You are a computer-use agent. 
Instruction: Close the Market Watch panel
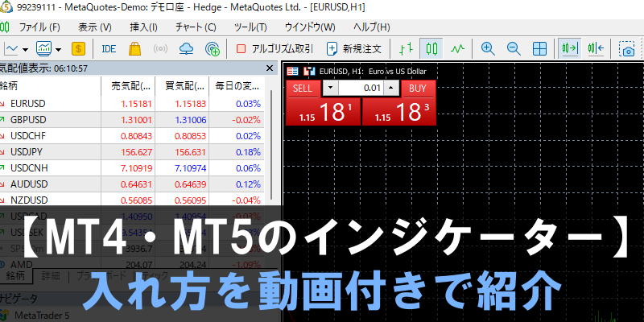click(x=270, y=68)
